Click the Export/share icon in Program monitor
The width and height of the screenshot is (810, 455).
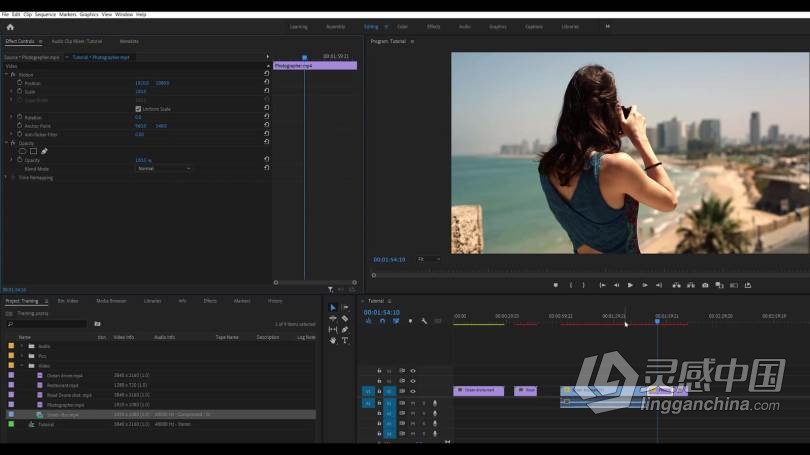(747, 285)
